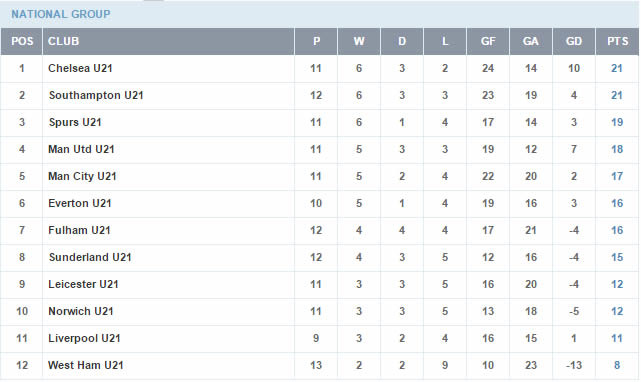641x382 pixels.
Task: Open Fulham U21 club link
Action: click(x=79, y=230)
